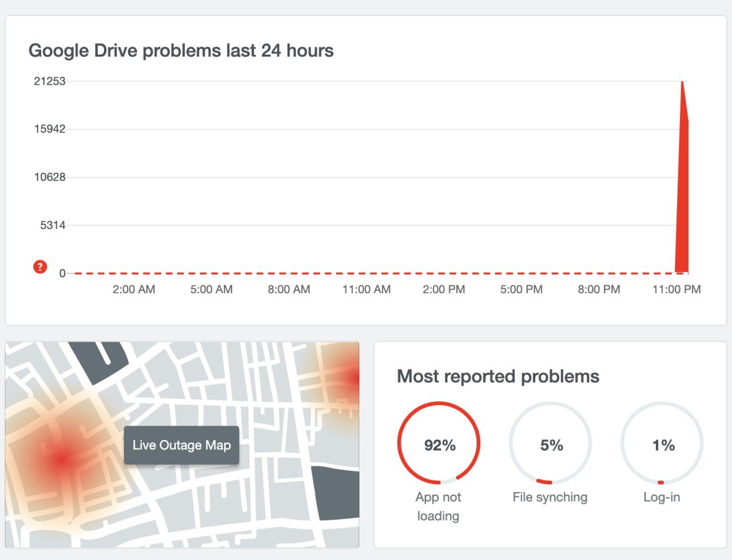Click the 5314 y-axis value
This screenshot has width=732, height=560.
(53, 225)
